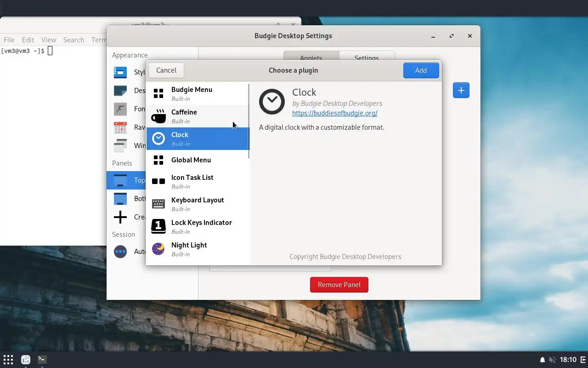The image size is (588, 368).
Task: Select the Icon Task List icon
Action: coord(158,182)
